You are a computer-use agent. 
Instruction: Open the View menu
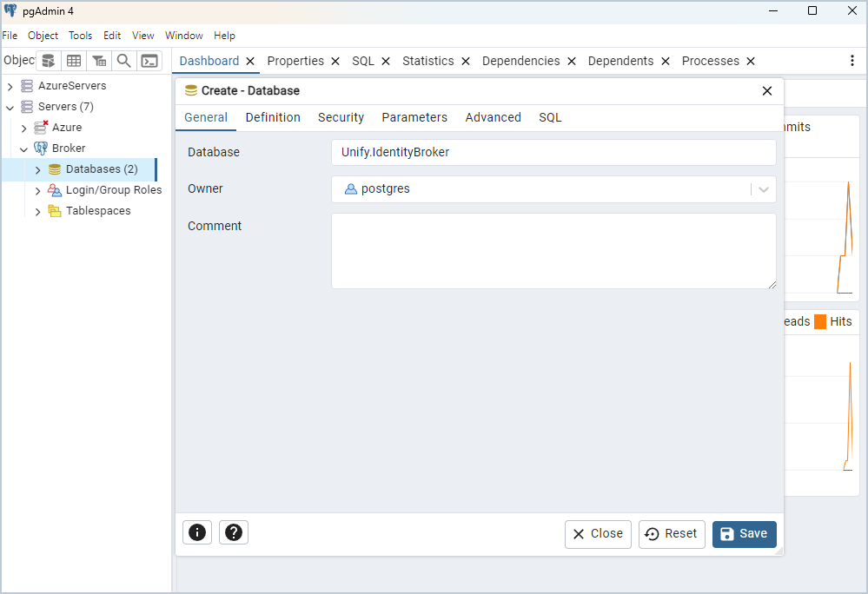click(x=142, y=36)
